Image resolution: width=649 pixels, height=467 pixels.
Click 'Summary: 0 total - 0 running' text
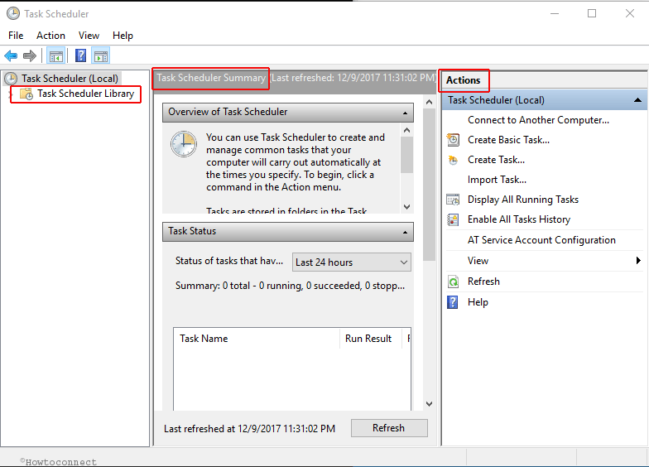290,286
